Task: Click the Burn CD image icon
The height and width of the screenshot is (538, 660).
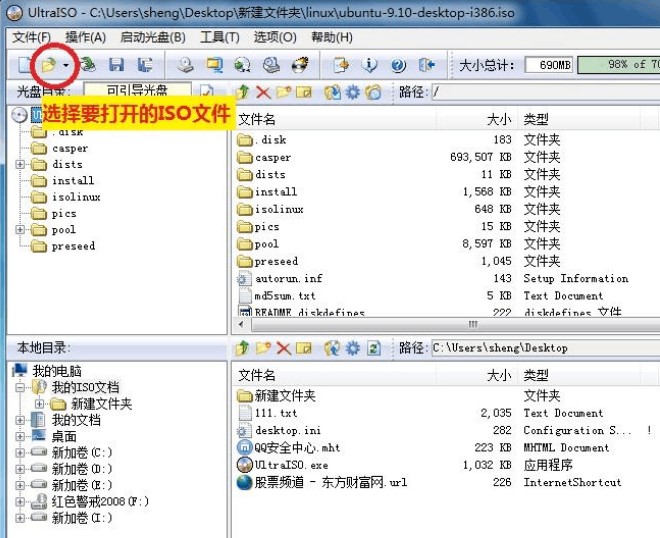Action: click(x=300, y=65)
